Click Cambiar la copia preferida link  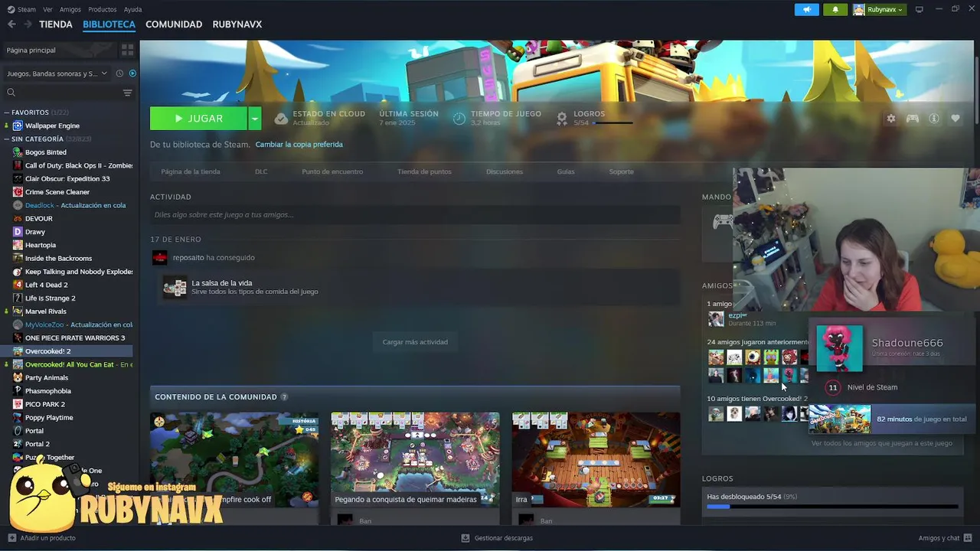coord(299,145)
